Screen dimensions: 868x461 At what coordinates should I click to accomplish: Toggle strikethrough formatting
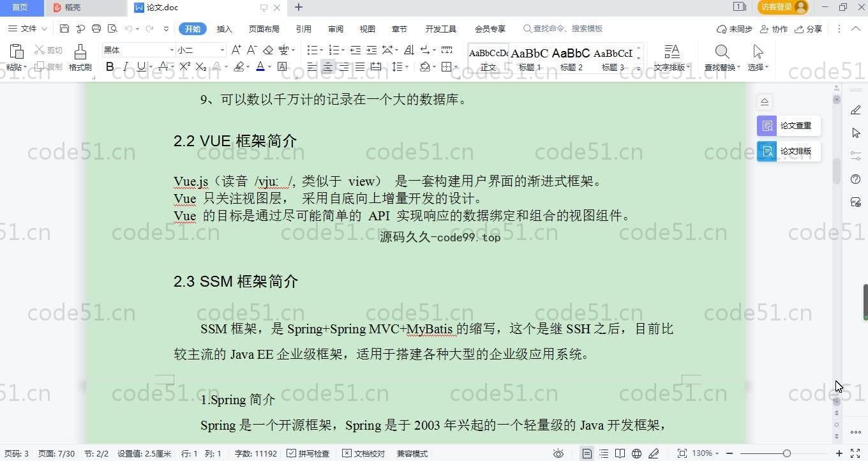(x=163, y=66)
